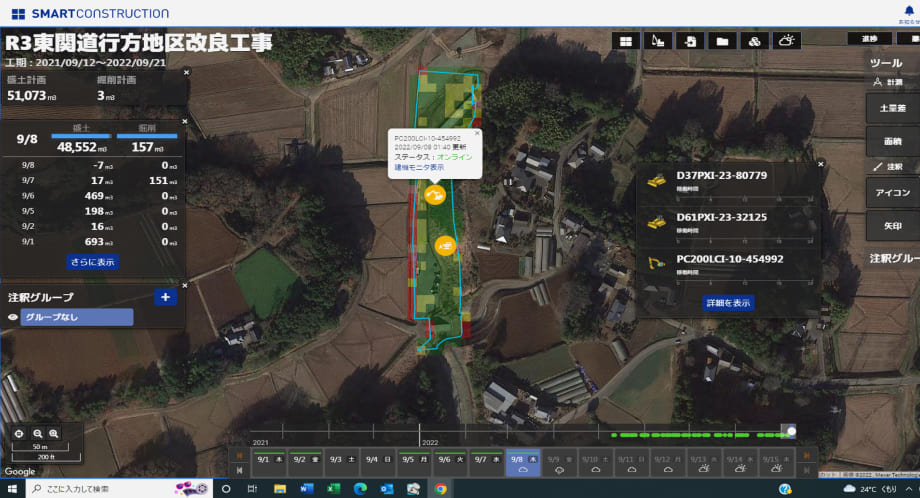920x498 pixels.
Task: Open File Explorer from the taskbar
Action: [280, 489]
